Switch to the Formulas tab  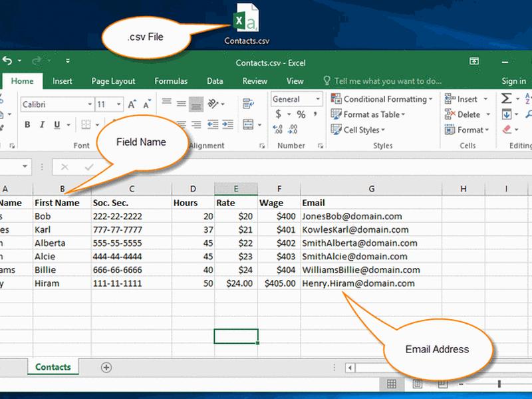(x=171, y=81)
